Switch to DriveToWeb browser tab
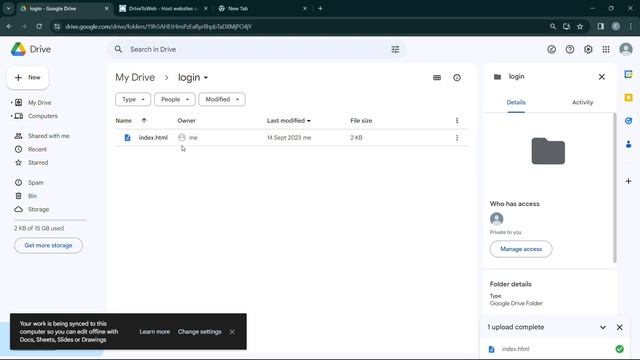 [164, 8]
